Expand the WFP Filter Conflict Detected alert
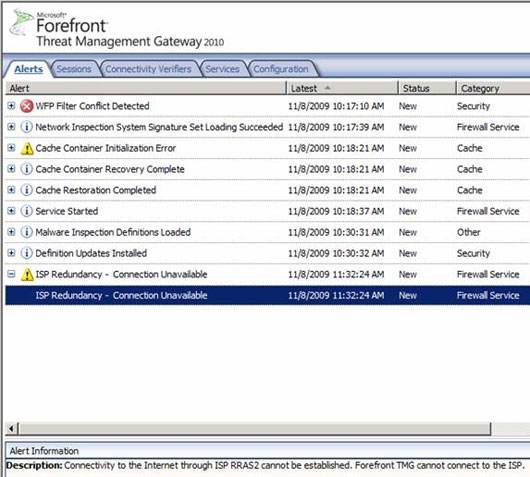530x477 pixels. [x=11, y=106]
